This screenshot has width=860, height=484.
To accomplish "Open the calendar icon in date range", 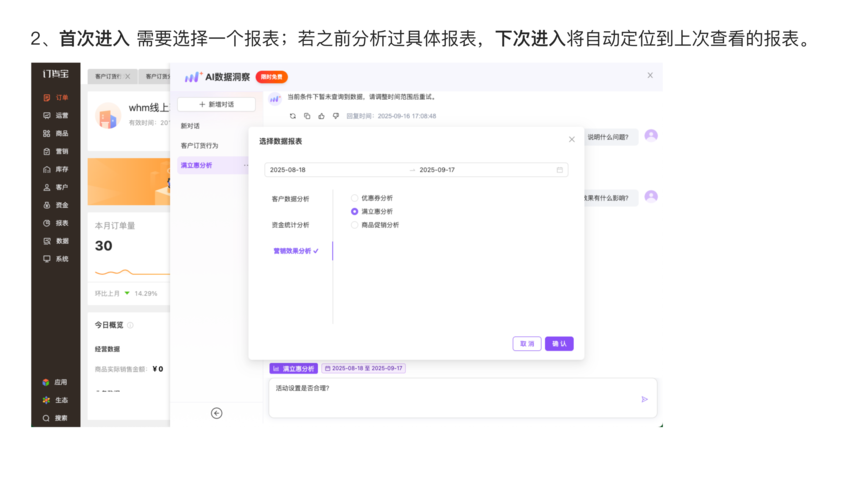I will point(560,170).
